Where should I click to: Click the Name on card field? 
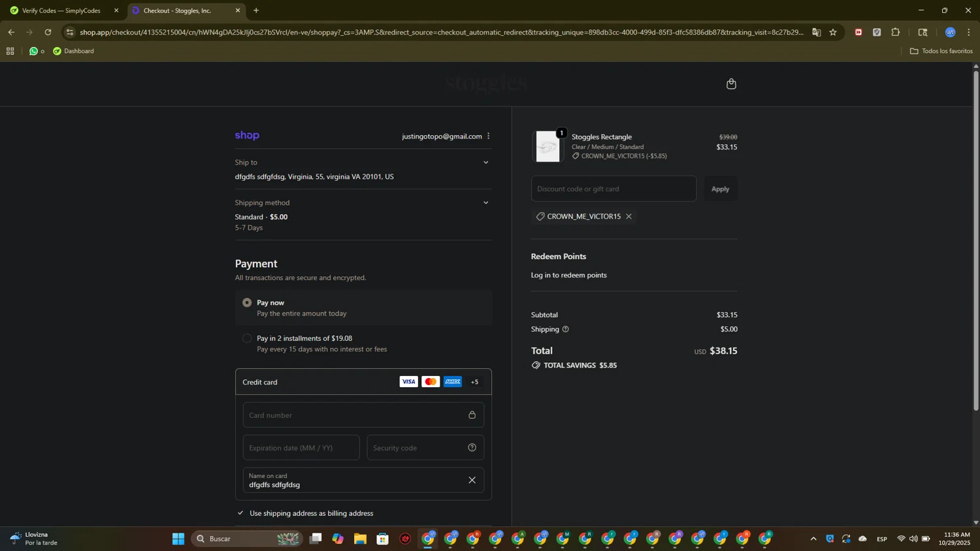363,480
